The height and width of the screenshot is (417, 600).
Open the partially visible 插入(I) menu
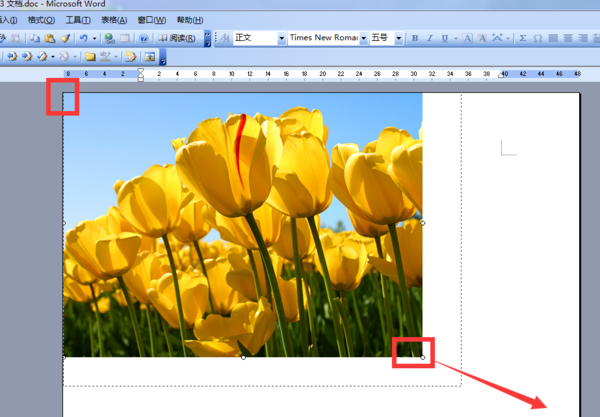click(x=8, y=20)
